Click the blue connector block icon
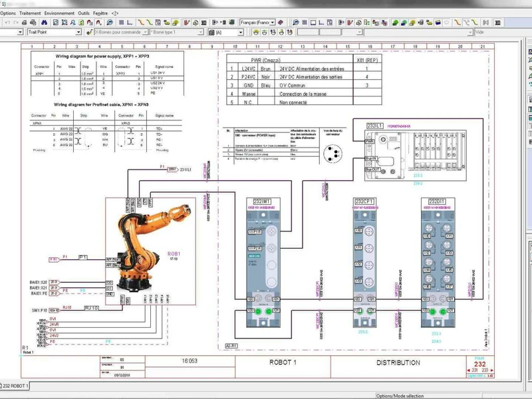532x399 pixels. (438, 23)
